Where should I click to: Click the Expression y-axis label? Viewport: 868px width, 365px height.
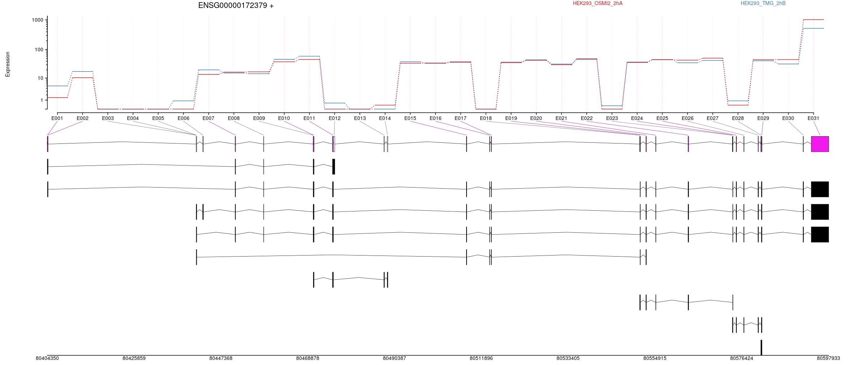[x=8, y=64]
